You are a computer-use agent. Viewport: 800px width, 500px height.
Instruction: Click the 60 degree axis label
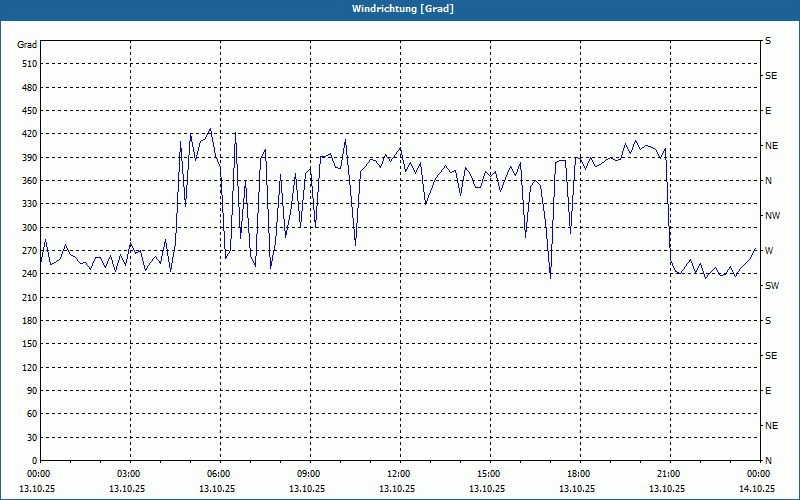click(32, 414)
